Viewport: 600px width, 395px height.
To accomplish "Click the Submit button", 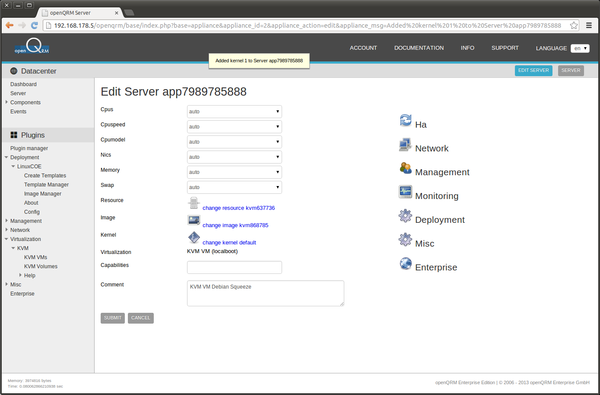I will (112, 318).
